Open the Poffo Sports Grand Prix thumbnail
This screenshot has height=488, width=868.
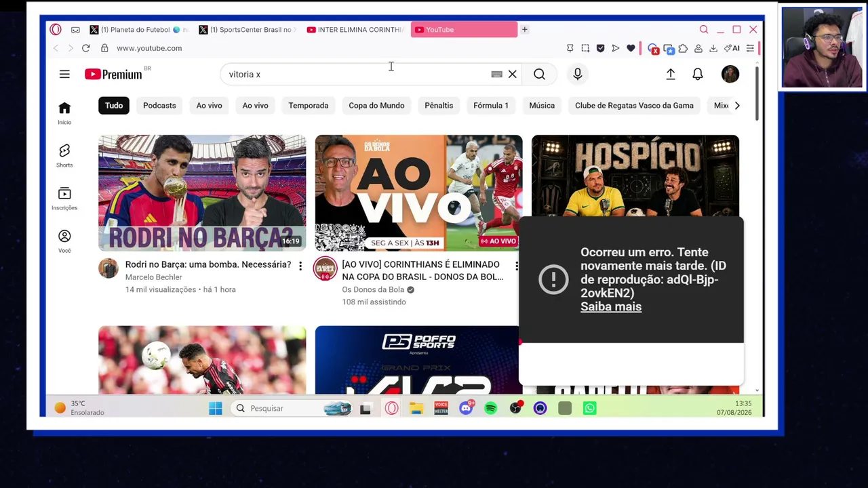coord(417,360)
